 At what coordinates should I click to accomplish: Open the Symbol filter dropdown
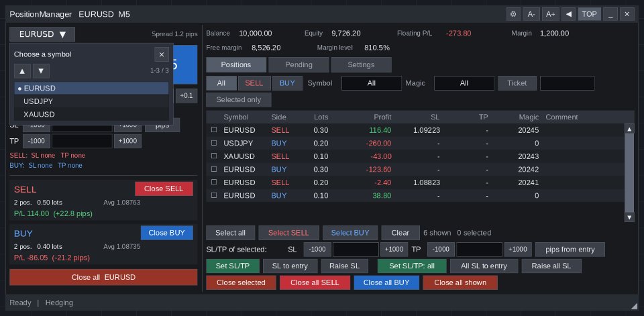(371, 83)
